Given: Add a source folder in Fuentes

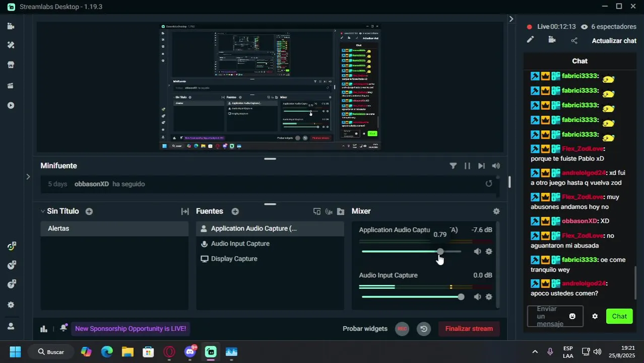Looking at the screenshot, I should tap(341, 211).
